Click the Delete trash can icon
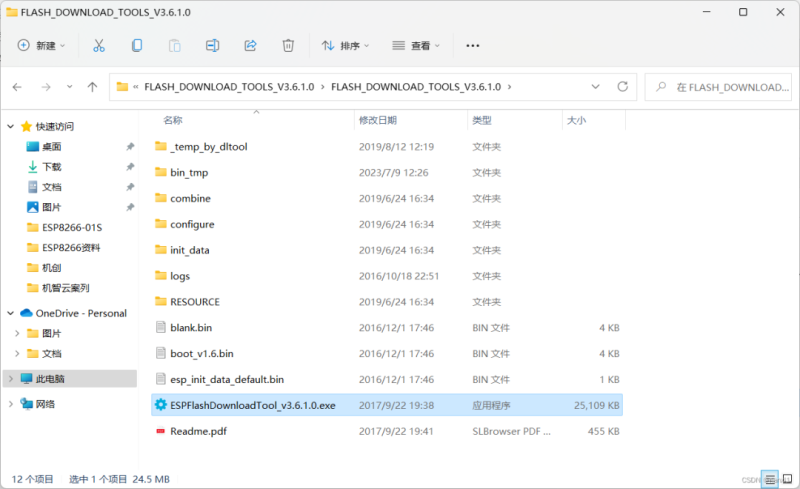 [288, 46]
